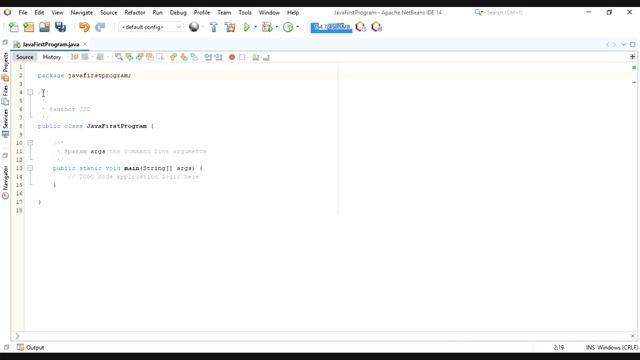Toggle the History view button
Screen dimensions: 640x360
click(x=52, y=57)
